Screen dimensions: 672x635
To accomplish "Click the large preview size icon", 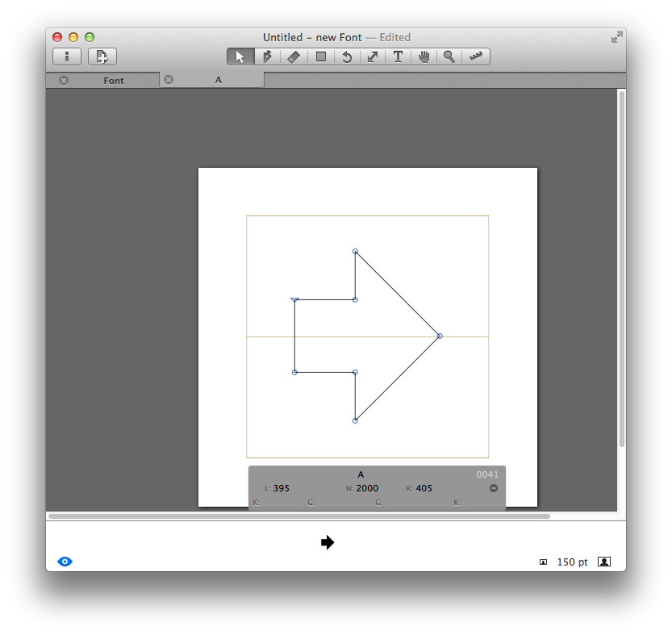I will tap(604, 562).
